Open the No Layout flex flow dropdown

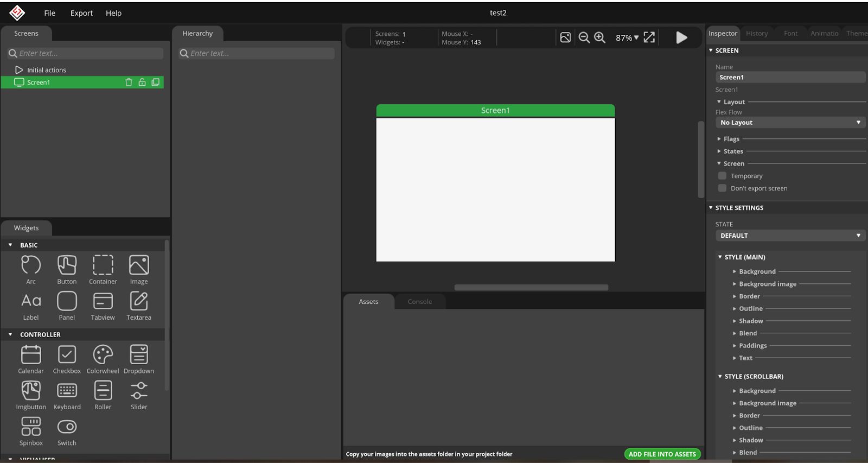coord(790,123)
